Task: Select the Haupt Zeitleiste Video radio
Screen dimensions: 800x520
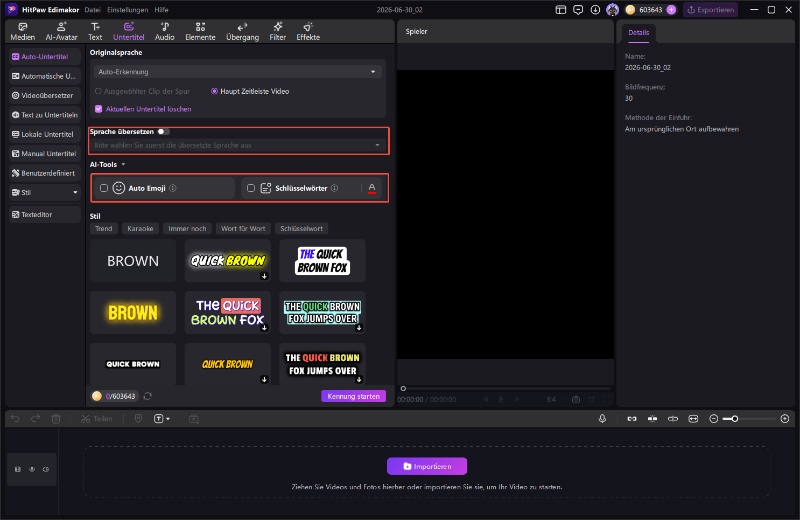Action: pyautogui.click(x=214, y=91)
